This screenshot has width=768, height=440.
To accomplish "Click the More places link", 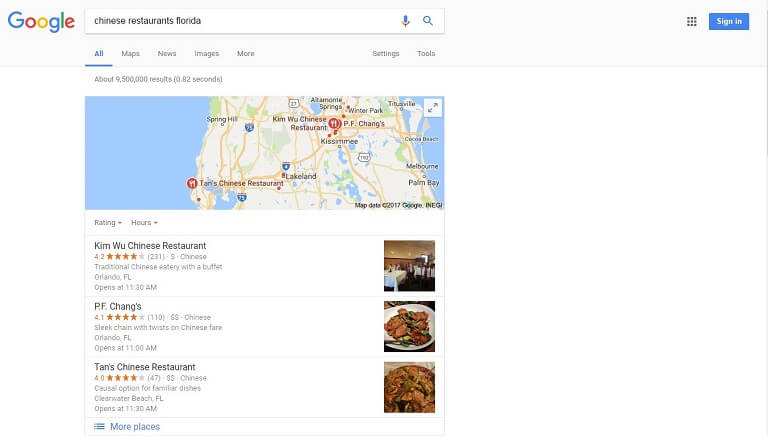I will [135, 427].
